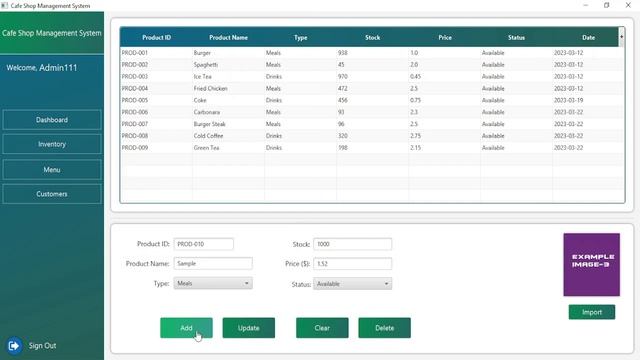Screen dimensions: 640x360
Task: Delete the selected product
Action: (x=384, y=328)
